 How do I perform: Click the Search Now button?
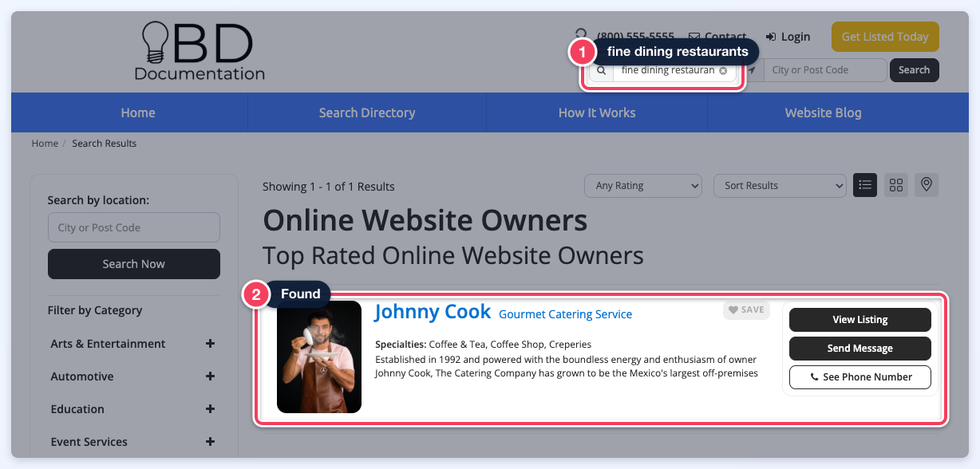coord(134,264)
